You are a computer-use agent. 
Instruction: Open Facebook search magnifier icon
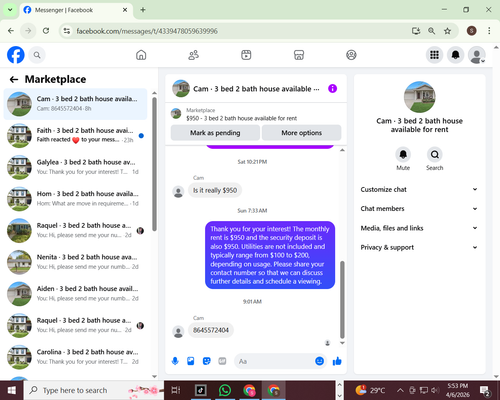point(37,55)
